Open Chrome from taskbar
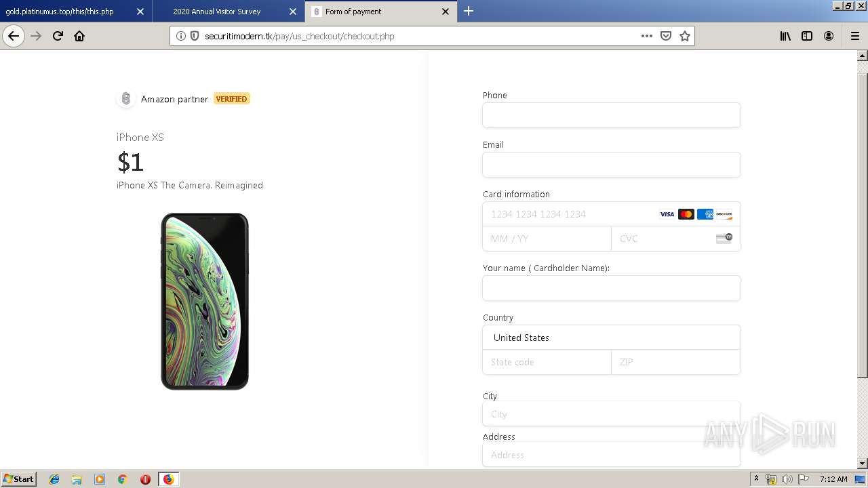The width and height of the screenshot is (868, 488). coord(122,479)
